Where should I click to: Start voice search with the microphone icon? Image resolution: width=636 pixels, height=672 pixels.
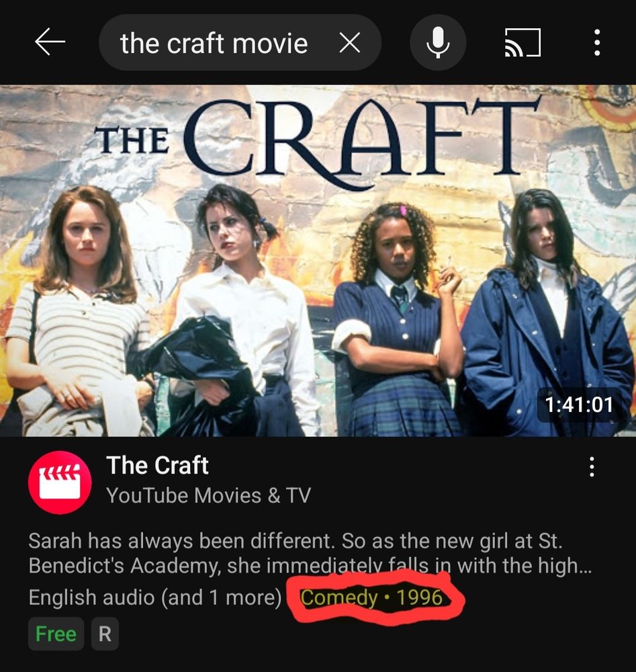(438, 42)
